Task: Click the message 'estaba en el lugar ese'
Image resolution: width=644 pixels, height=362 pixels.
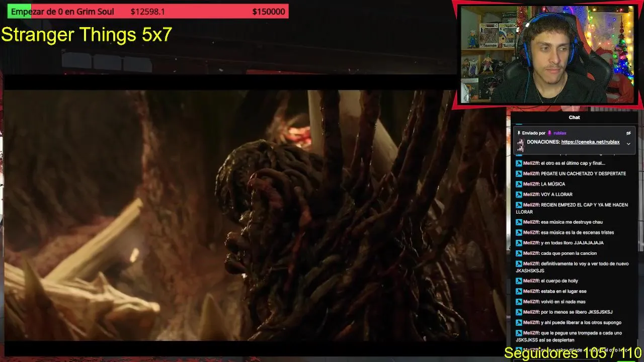Action: 563,292
